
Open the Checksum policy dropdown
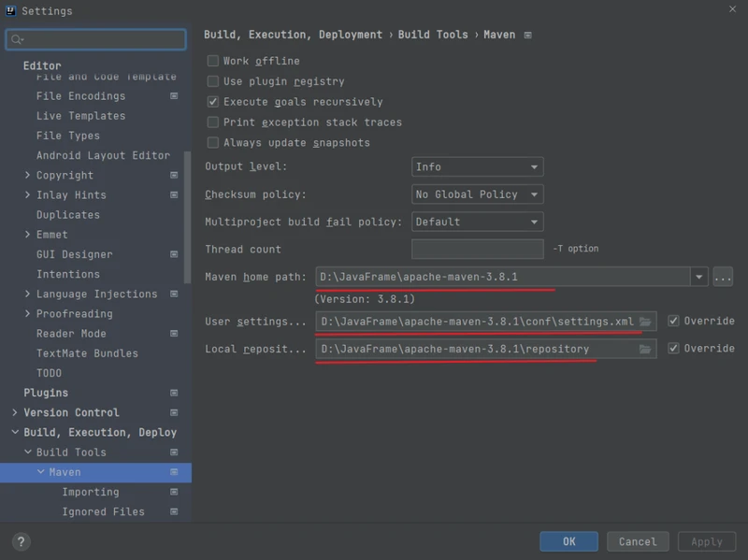point(477,194)
